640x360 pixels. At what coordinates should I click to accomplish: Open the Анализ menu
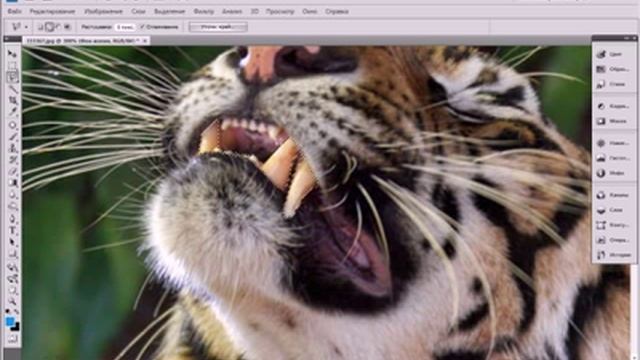click(x=232, y=11)
